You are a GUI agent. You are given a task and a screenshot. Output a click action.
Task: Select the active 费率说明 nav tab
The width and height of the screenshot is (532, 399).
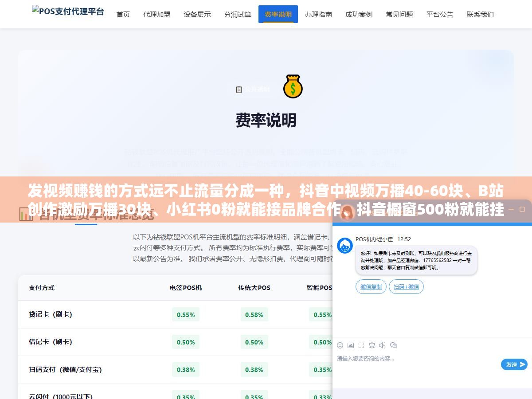[278, 14]
